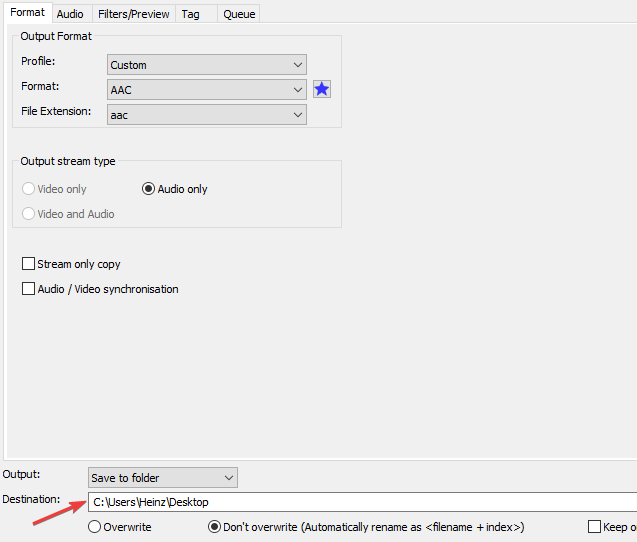This screenshot has height=542, width=637.
Task: Select the Audio only radio button
Action: (149, 189)
